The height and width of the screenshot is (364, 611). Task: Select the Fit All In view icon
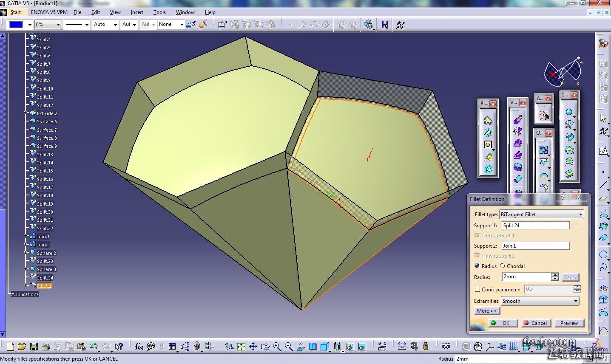point(241,347)
